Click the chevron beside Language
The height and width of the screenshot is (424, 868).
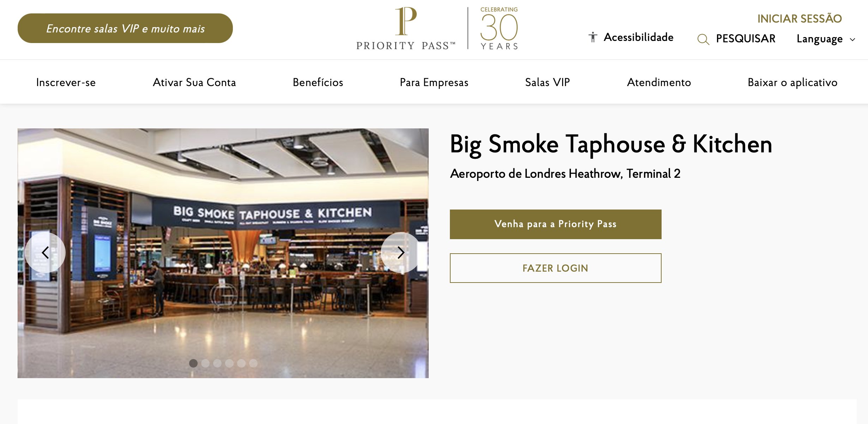852,40
